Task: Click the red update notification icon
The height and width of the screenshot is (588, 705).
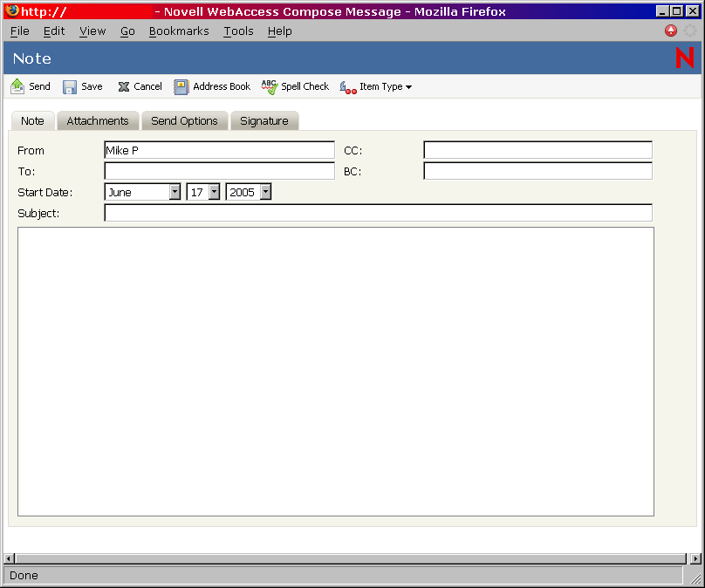Action: click(671, 31)
